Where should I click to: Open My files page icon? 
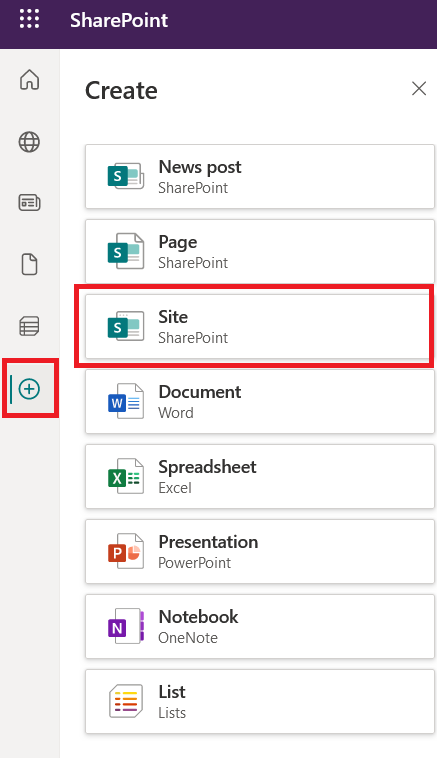pos(29,264)
